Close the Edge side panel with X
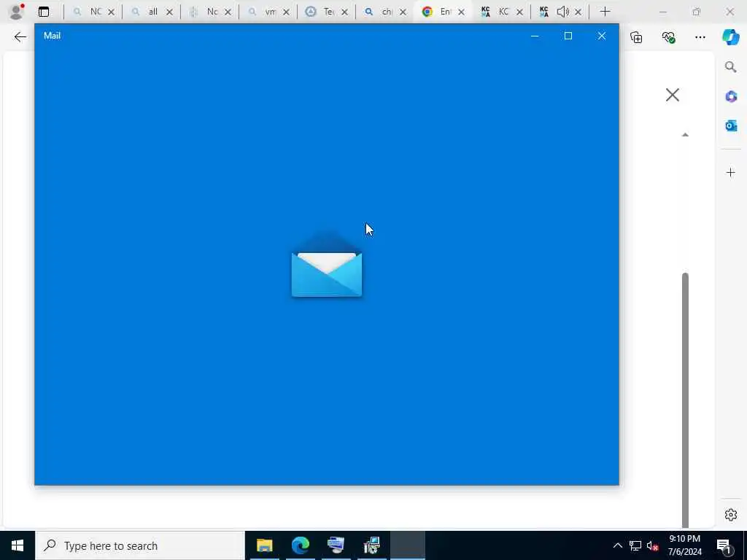 tap(672, 95)
